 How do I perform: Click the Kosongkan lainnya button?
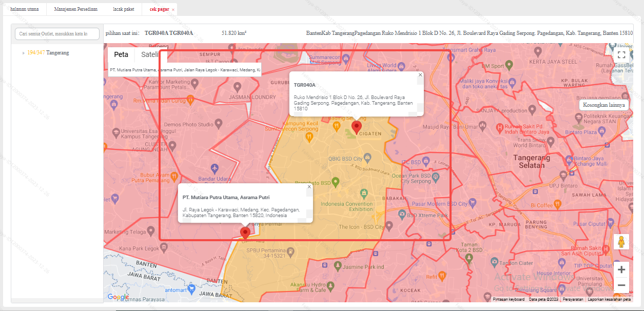(x=604, y=105)
